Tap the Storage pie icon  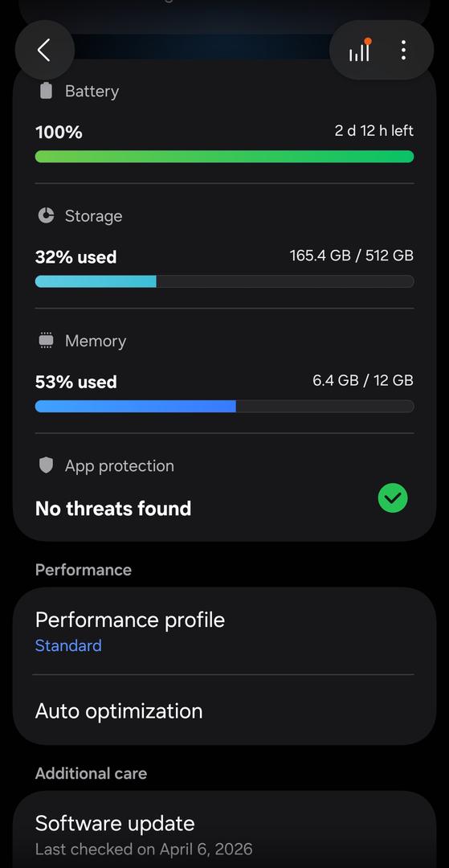pyautogui.click(x=46, y=215)
